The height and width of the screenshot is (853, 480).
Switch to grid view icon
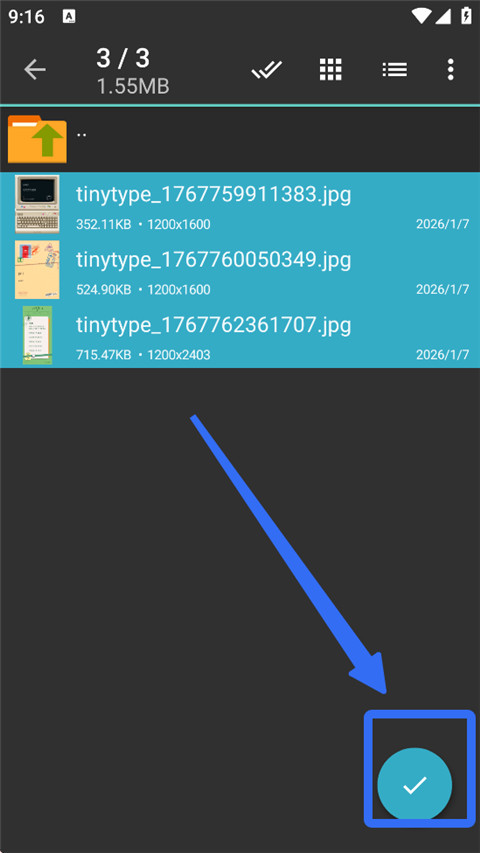[330, 70]
